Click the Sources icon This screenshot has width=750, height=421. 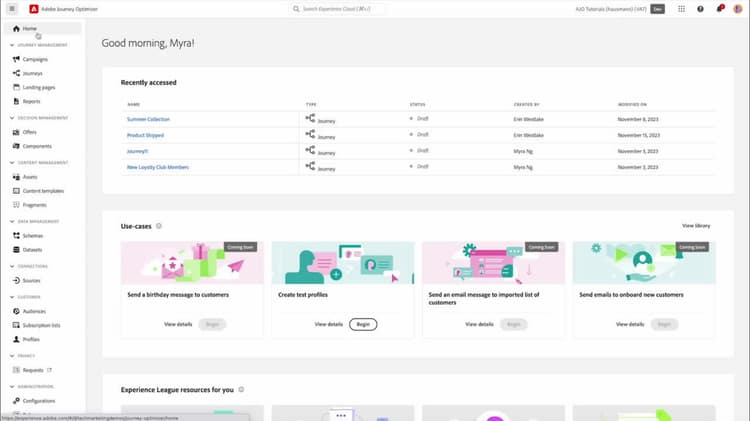[16, 280]
